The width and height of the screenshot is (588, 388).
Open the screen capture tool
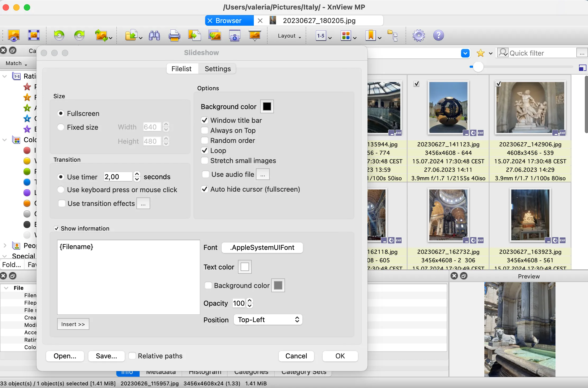tap(234, 35)
